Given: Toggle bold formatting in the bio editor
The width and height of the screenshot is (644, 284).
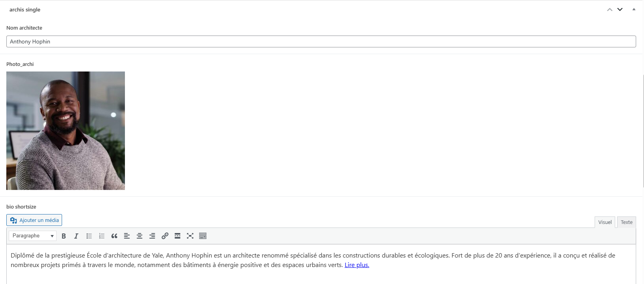Looking at the screenshot, I should click(x=64, y=236).
